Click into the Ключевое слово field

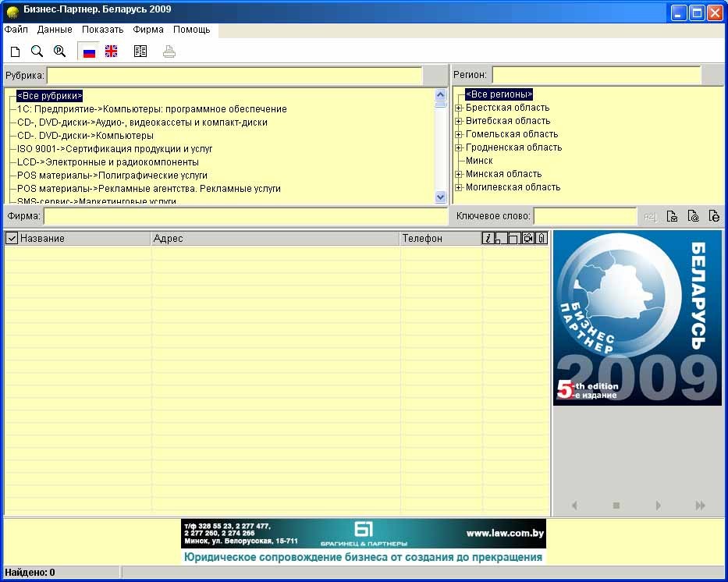tap(585, 216)
